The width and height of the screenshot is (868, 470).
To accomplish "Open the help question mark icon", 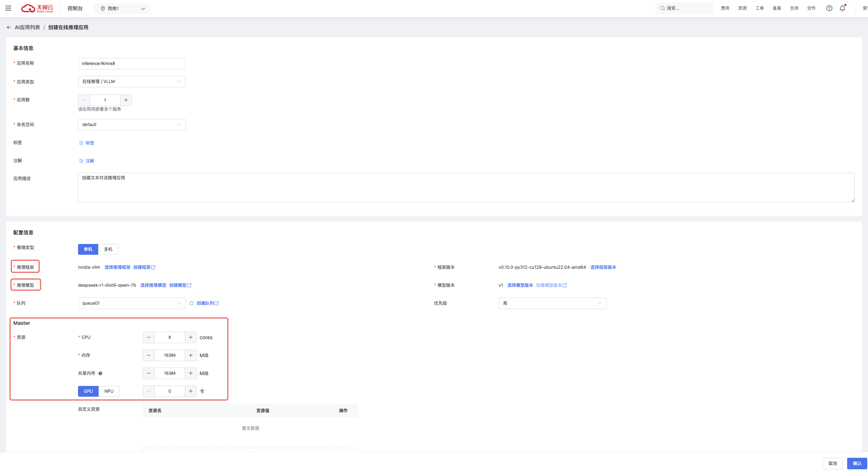I will tap(829, 8).
